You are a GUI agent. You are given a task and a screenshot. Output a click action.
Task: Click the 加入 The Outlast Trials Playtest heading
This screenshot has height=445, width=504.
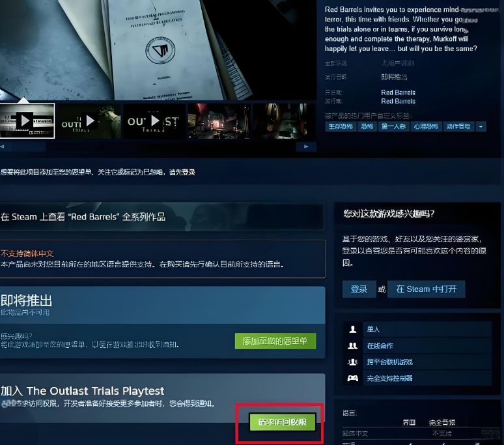82,391
